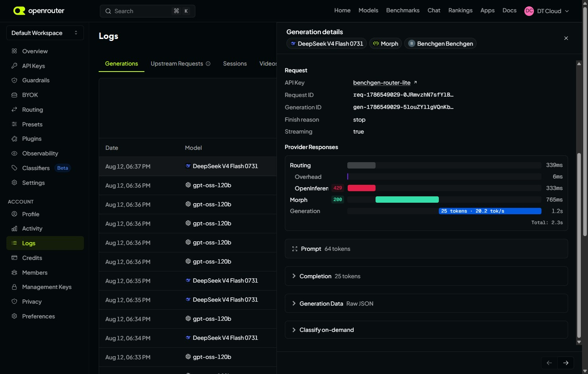This screenshot has width=588, height=374.
Task: Click the info icon beside Upstream Requests
Action: coord(208,64)
